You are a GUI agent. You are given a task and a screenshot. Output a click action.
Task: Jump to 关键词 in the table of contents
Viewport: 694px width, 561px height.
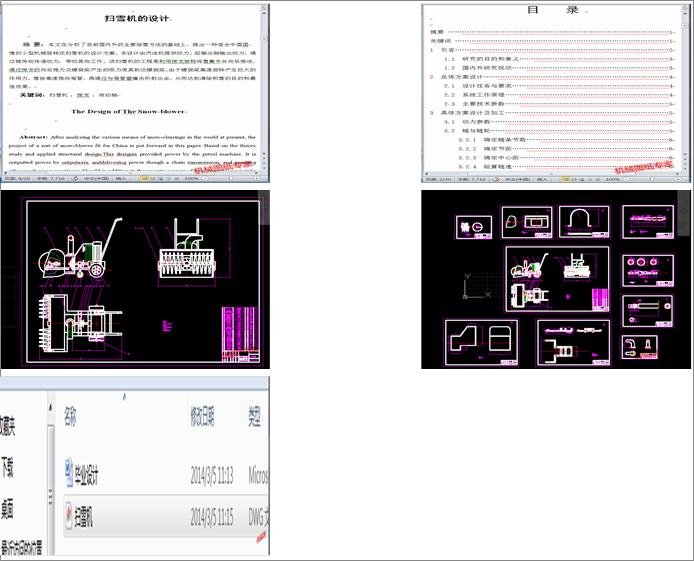tap(552, 41)
